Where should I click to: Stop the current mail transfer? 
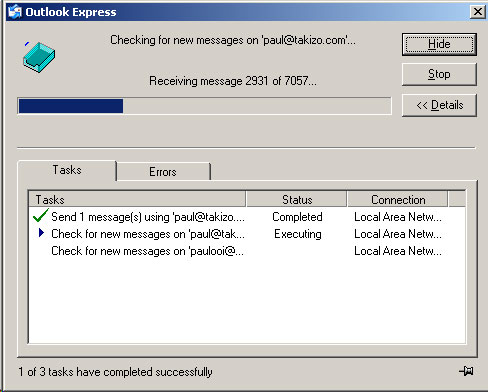pyautogui.click(x=439, y=74)
